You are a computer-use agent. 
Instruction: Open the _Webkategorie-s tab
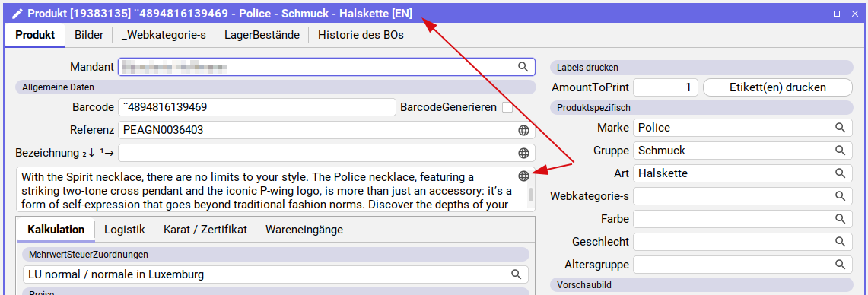[x=164, y=35]
